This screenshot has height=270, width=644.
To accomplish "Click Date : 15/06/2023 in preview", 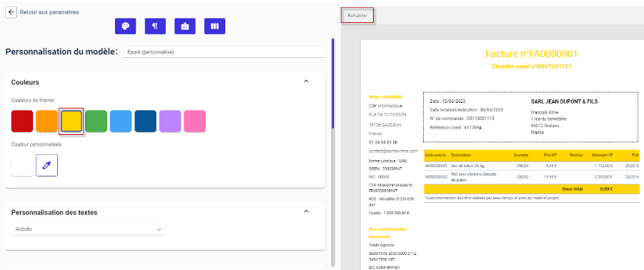I will (448, 101).
